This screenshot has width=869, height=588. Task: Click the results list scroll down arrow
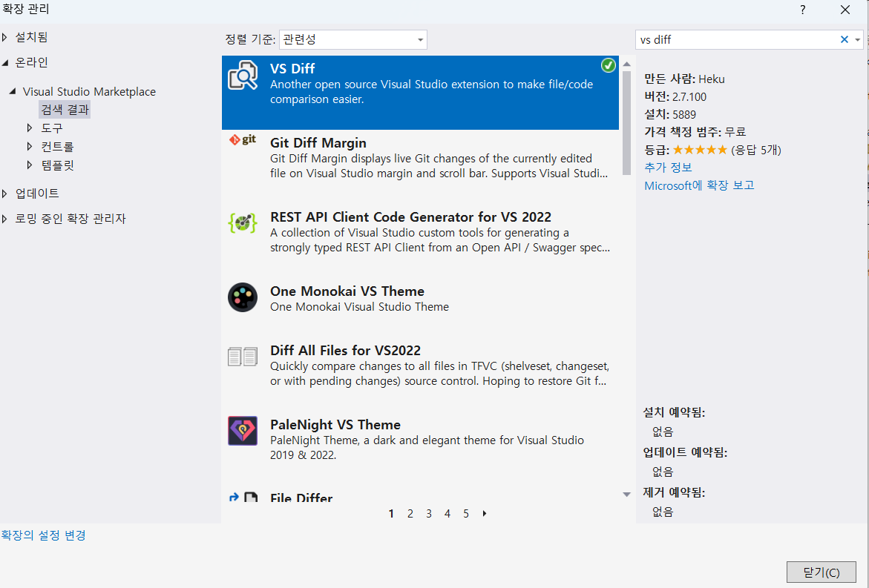click(627, 495)
